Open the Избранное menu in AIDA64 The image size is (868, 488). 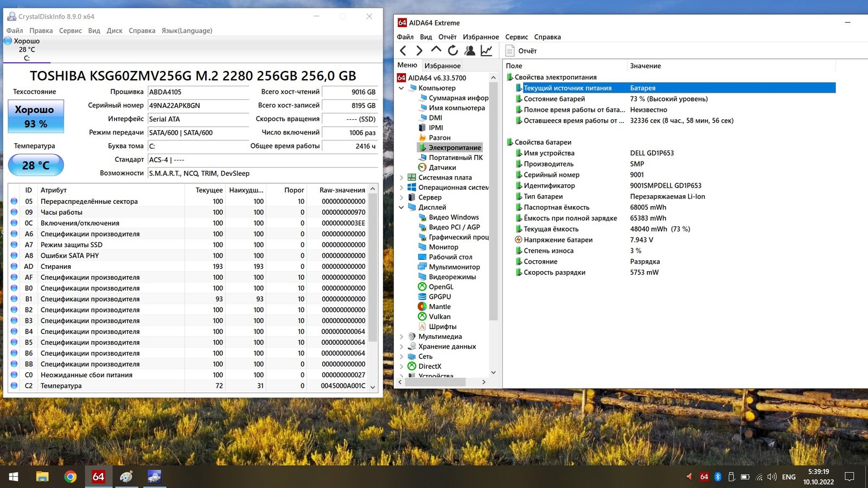tap(481, 37)
